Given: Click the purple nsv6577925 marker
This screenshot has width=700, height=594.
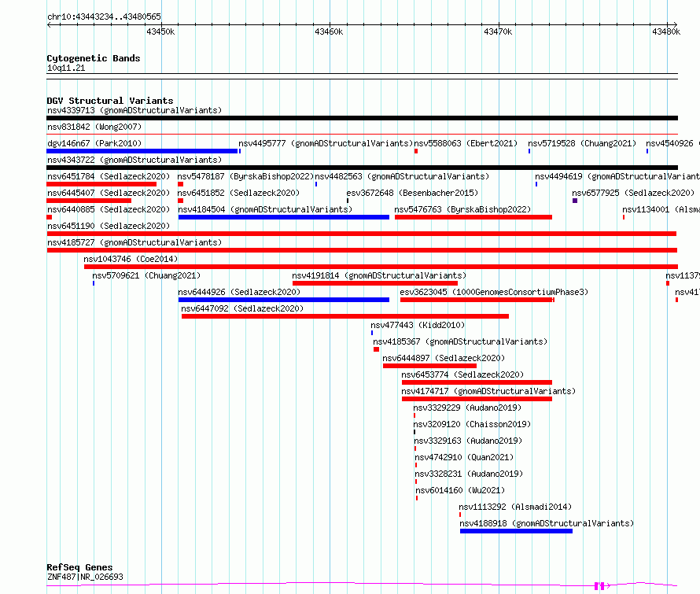Looking at the screenshot, I should (575, 201).
